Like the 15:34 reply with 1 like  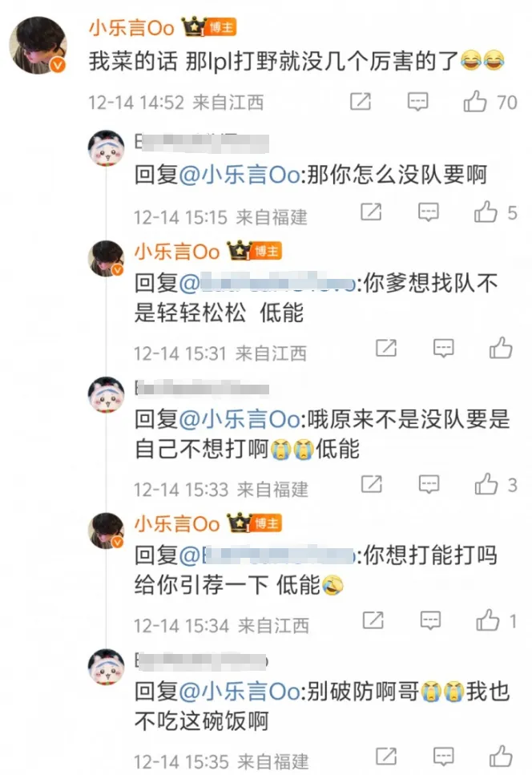488,620
